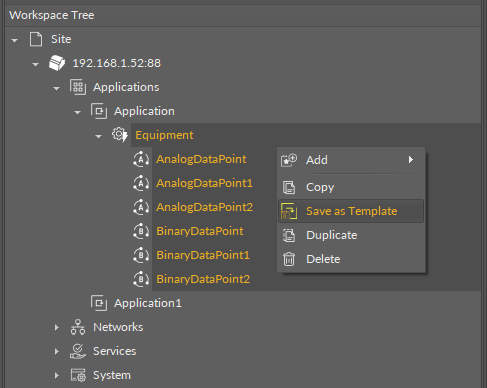Image resolution: width=487 pixels, height=388 pixels.
Task: Select the Application label
Action: coord(144,111)
